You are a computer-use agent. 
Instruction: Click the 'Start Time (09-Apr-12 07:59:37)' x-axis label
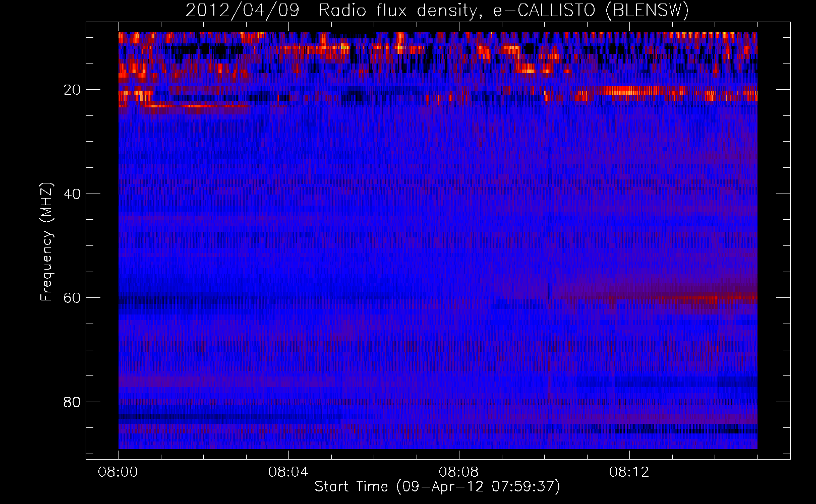click(437, 487)
